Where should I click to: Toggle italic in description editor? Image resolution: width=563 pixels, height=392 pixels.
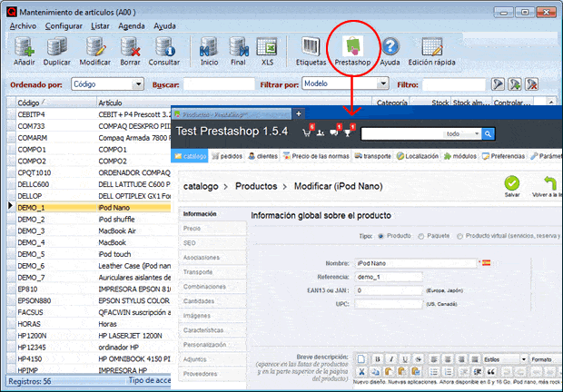pos(391,359)
